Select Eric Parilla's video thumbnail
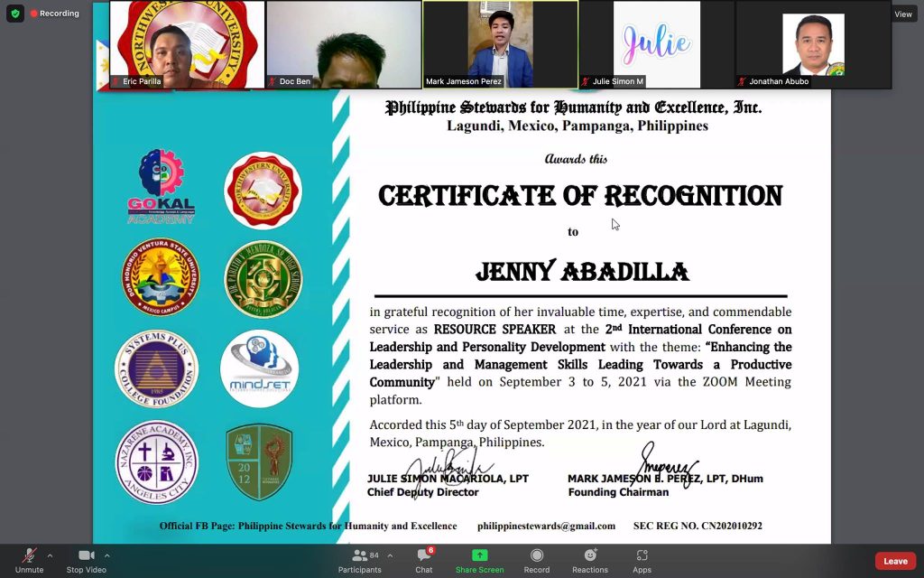The width and height of the screenshot is (924, 578). click(187, 44)
